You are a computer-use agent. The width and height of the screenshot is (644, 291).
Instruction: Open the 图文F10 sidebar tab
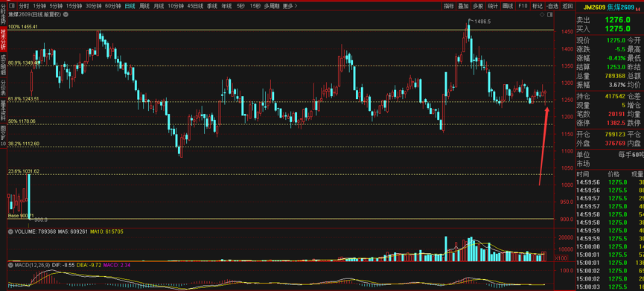3,136
